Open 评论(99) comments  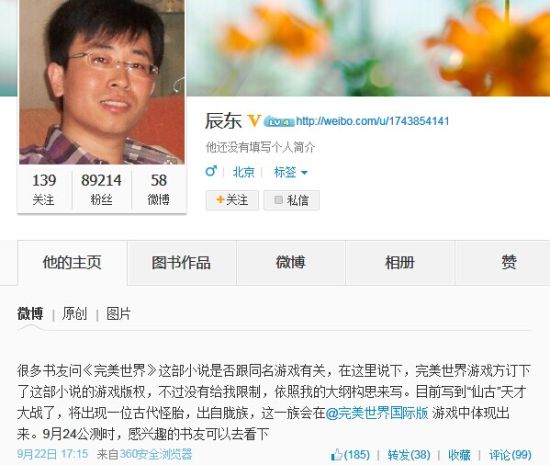(510, 455)
